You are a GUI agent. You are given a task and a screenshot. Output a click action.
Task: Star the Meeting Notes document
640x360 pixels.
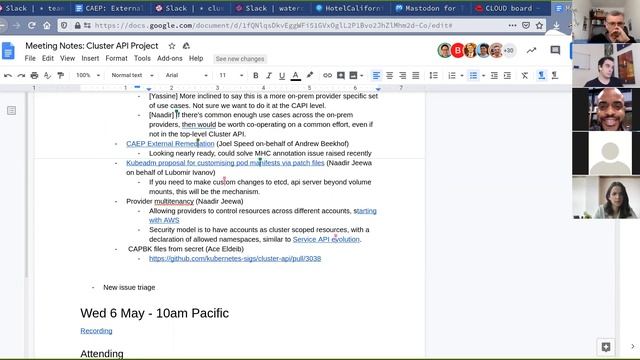(172, 46)
